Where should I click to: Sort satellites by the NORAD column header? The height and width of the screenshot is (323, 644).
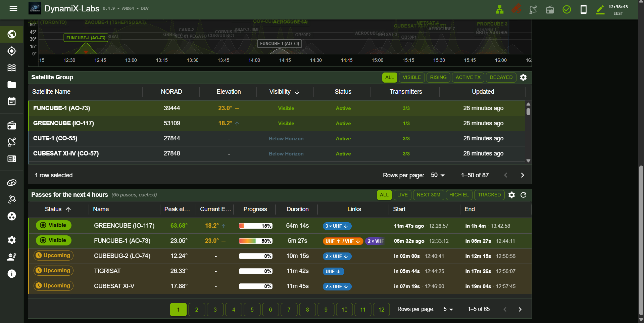[171, 92]
